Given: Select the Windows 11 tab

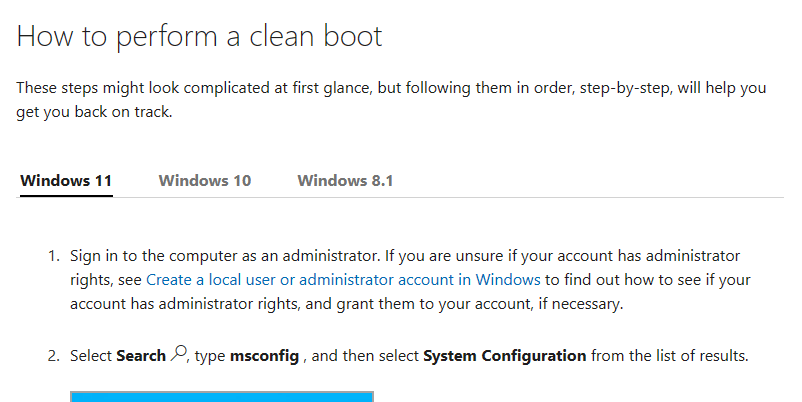Looking at the screenshot, I should point(66,181).
